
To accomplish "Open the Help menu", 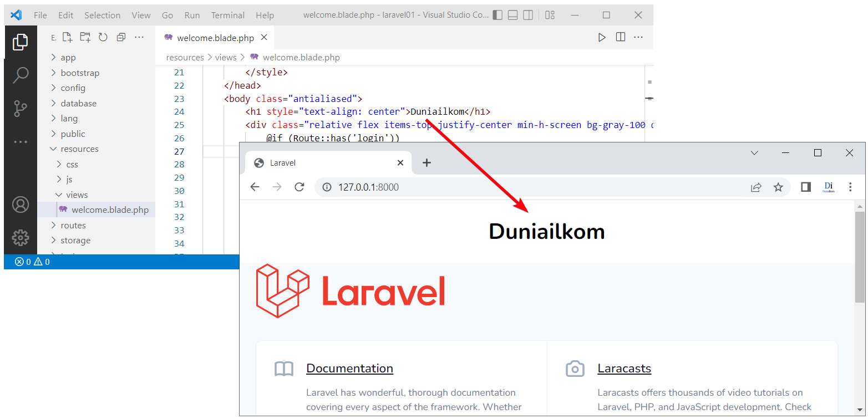I will [x=265, y=15].
